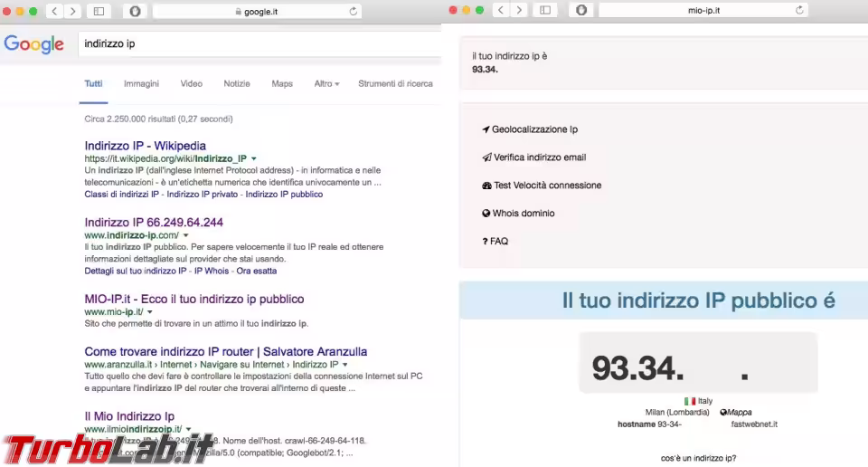
Task: Switch to the Immagini tab
Action: pos(141,83)
